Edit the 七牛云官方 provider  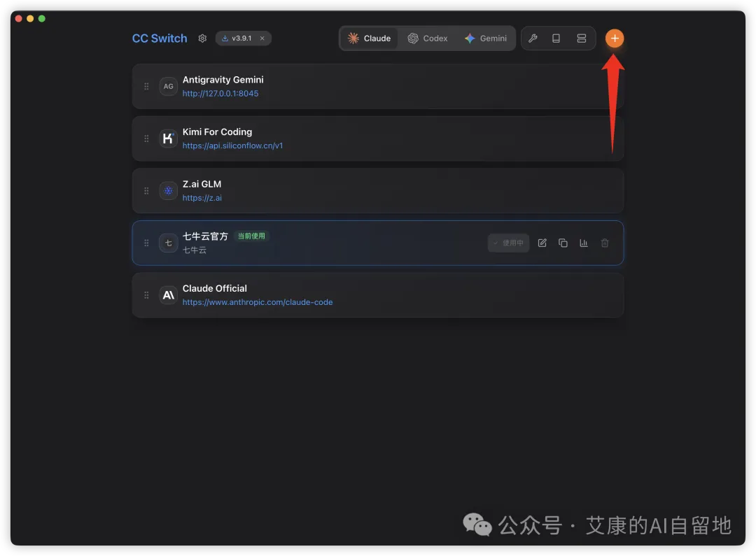(x=542, y=243)
